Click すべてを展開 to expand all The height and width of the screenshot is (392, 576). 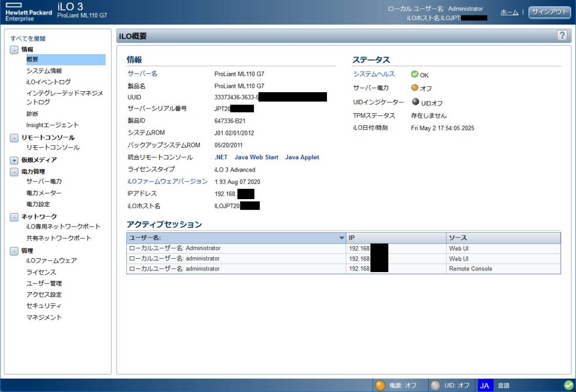28,39
